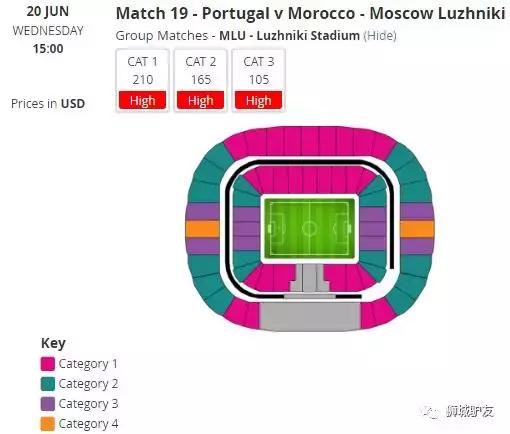Image resolution: width=510 pixels, height=434 pixels.
Task: Select the top pink Category 1 upper tier
Action: [x=310, y=142]
